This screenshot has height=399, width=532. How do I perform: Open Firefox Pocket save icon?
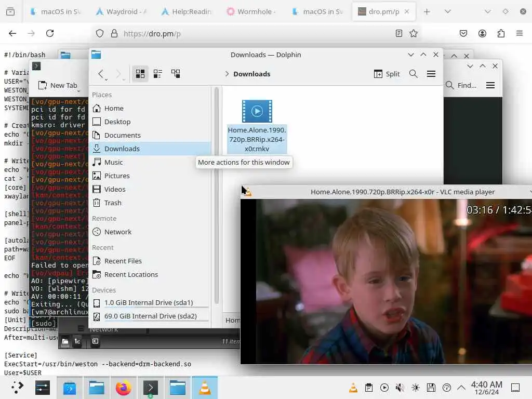(463, 33)
